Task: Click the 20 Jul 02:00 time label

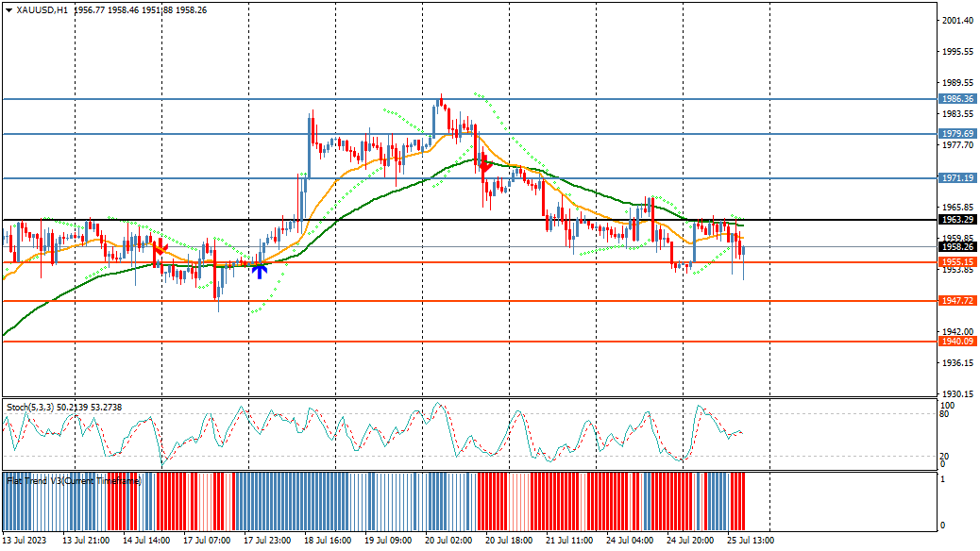Action: point(448,541)
